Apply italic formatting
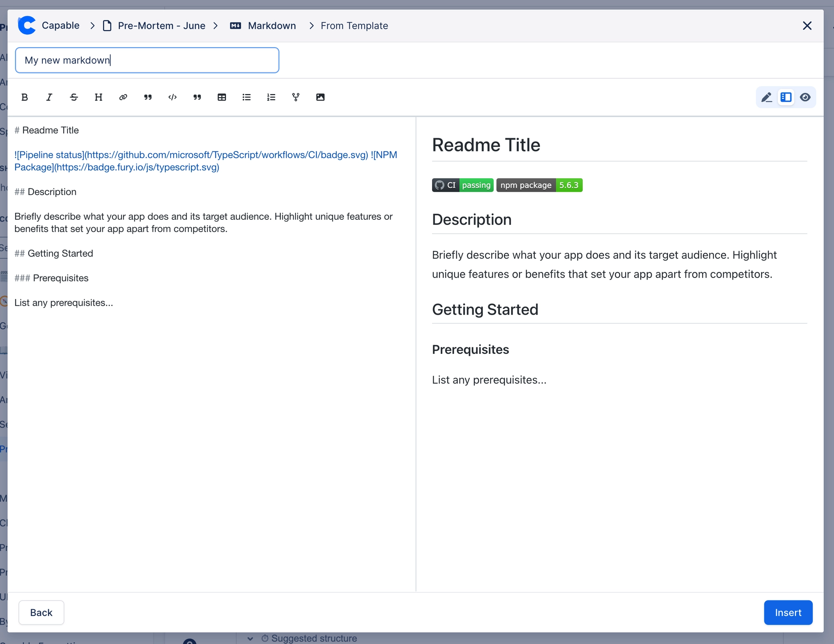The height and width of the screenshot is (644, 834). [x=49, y=97]
